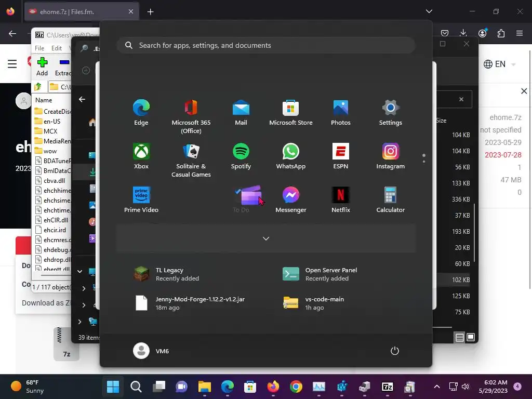Viewport: 532px width, 399px height.
Task: Open Edge from pinned apps
Action: [x=141, y=113]
